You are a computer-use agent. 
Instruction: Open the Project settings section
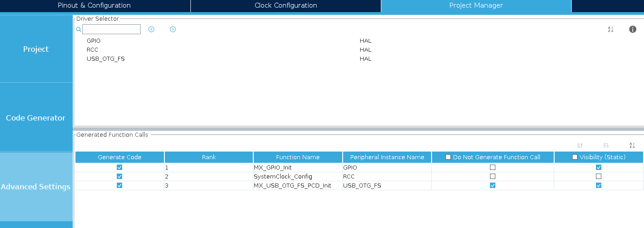[36, 49]
